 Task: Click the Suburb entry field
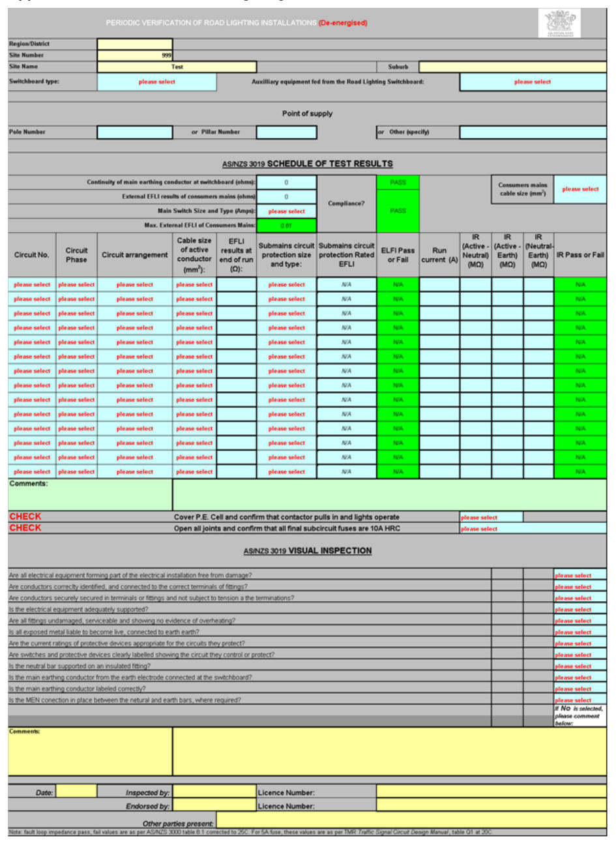coord(512,67)
